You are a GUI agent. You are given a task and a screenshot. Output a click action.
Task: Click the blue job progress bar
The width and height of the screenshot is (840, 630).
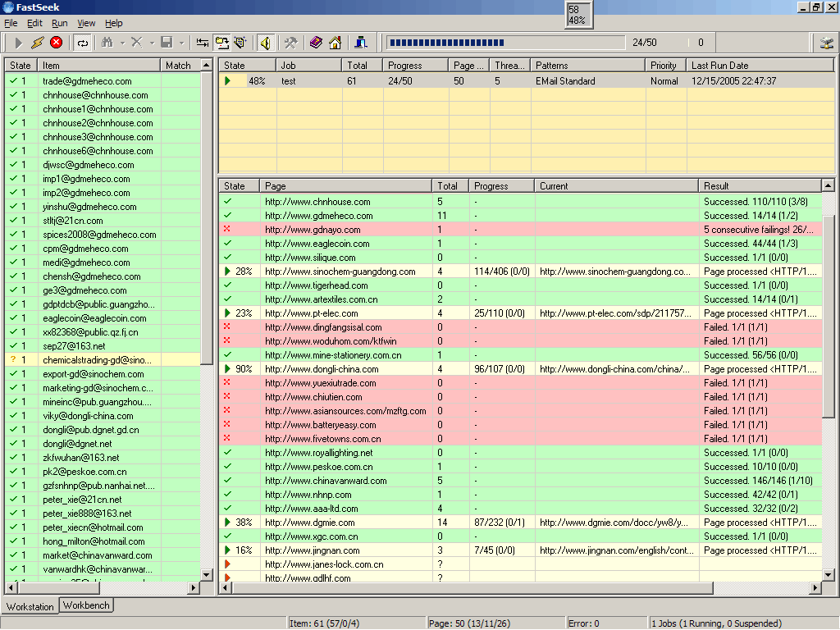point(447,42)
